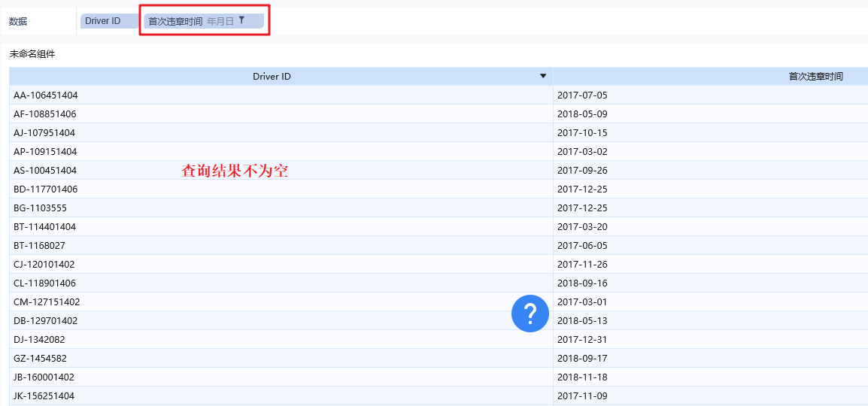Click date 2017-06-05

(x=582, y=246)
